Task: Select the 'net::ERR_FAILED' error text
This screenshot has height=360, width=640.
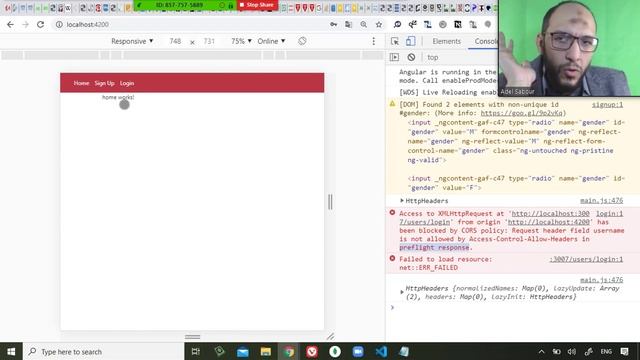Action: (428, 268)
